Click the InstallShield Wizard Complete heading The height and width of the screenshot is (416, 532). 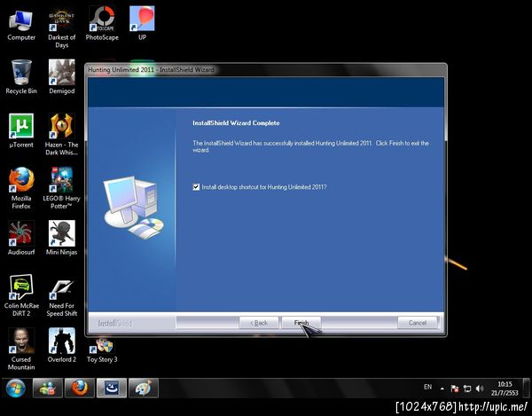tap(236, 123)
